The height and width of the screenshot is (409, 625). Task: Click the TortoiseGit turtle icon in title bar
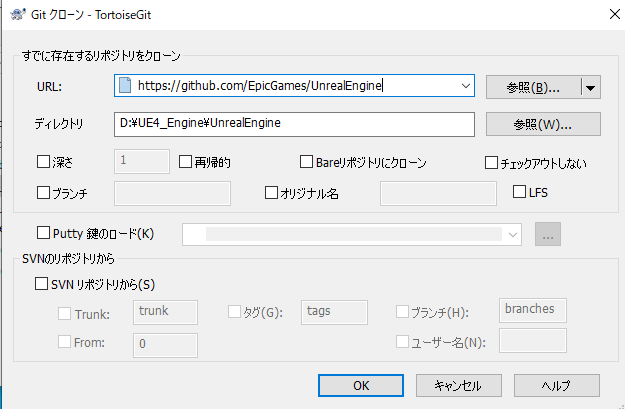(18, 15)
